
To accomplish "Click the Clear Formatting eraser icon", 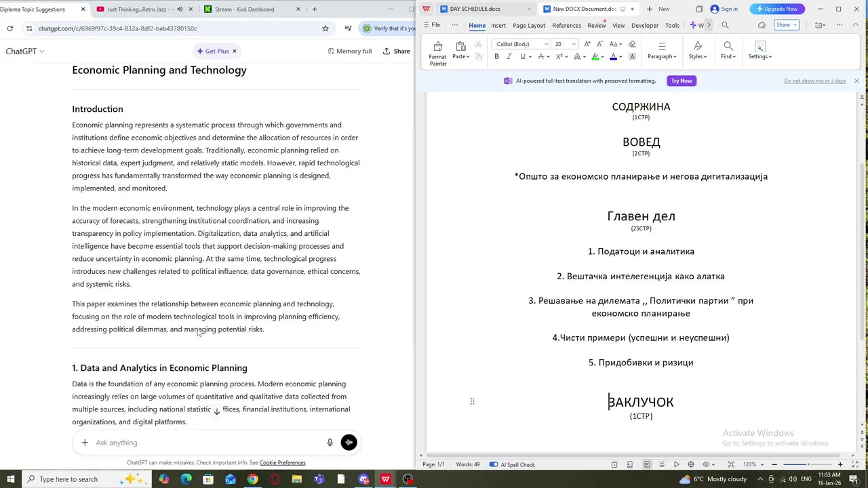I will click(632, 44).
